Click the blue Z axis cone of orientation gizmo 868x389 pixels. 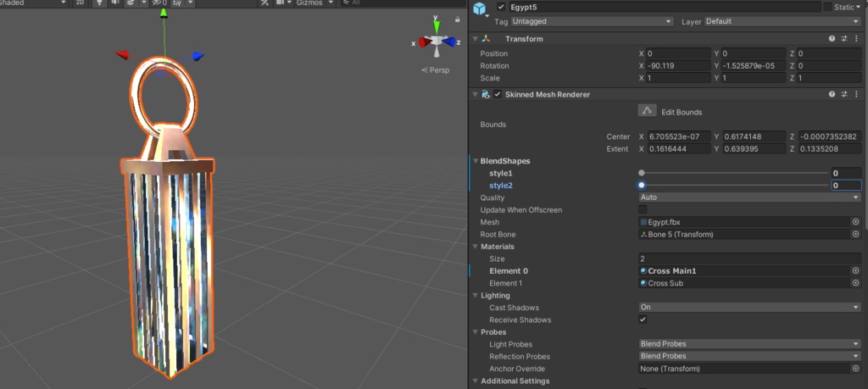[449, 42]
